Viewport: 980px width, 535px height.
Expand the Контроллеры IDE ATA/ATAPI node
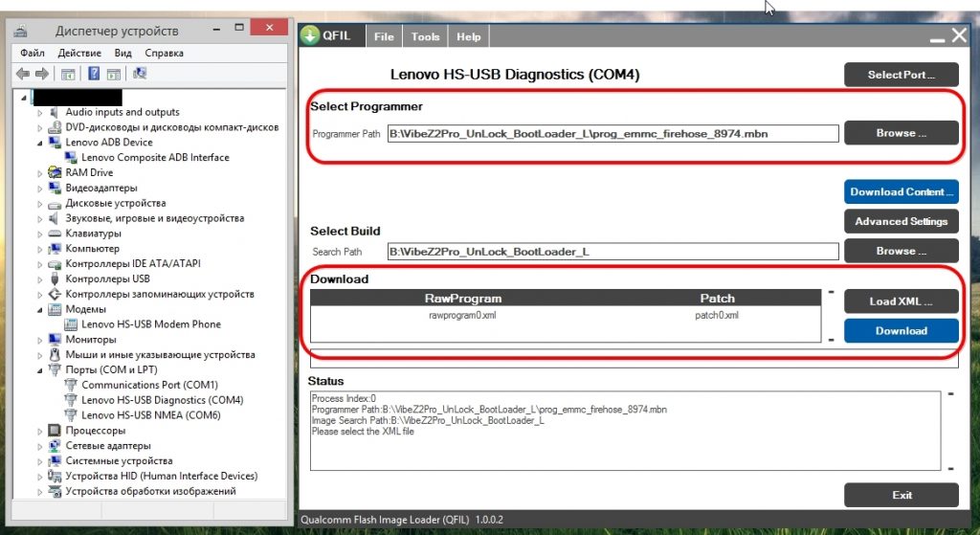tap(39, 264)
